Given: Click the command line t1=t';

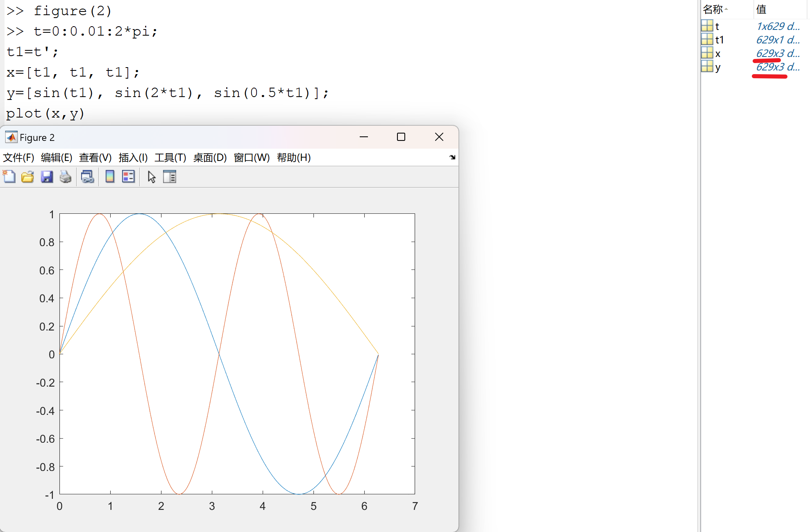Looking at the screenshot, I should [32, 52].
